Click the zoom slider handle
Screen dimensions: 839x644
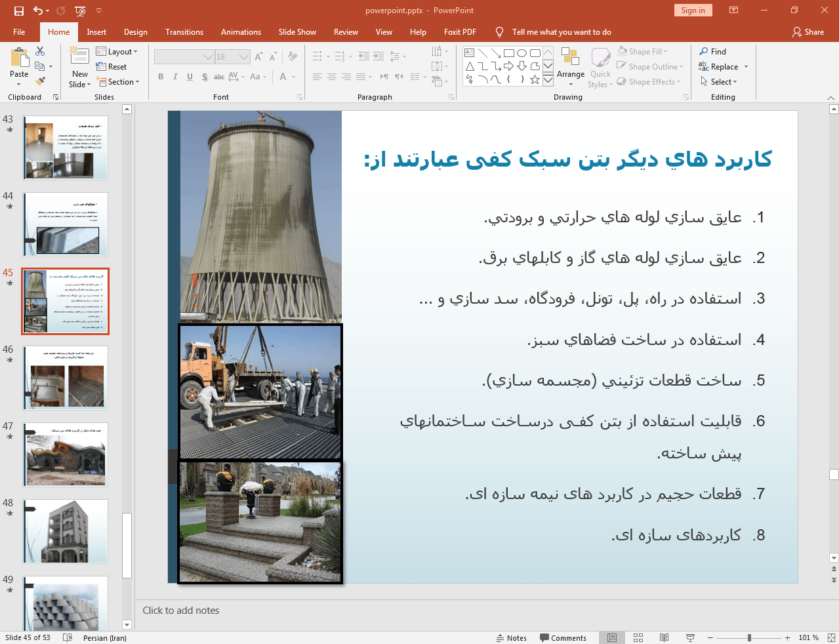(x=749, y=637)
